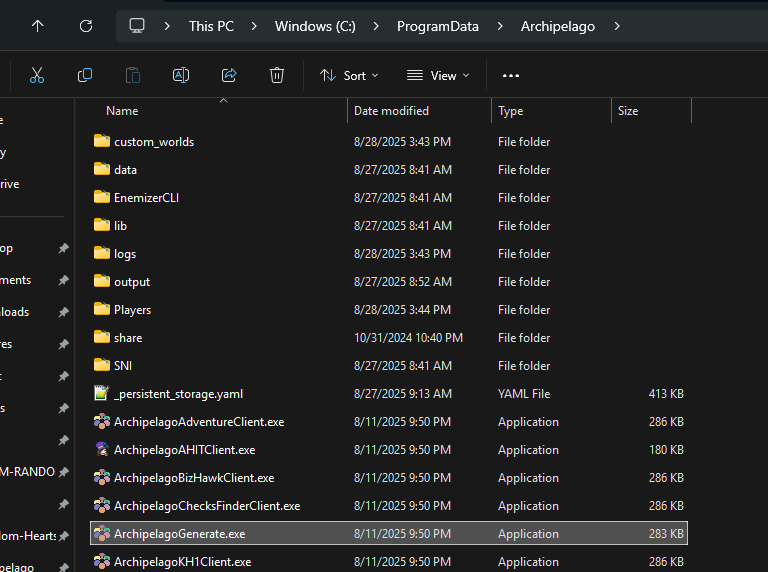Select the EnemizerCLI folder name text

[146, 198]
